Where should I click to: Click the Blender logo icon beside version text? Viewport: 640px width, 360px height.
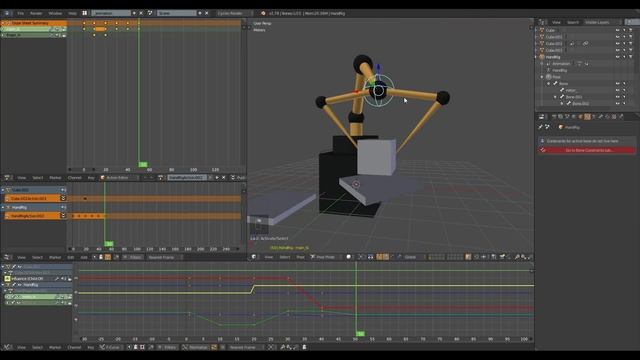263,13
